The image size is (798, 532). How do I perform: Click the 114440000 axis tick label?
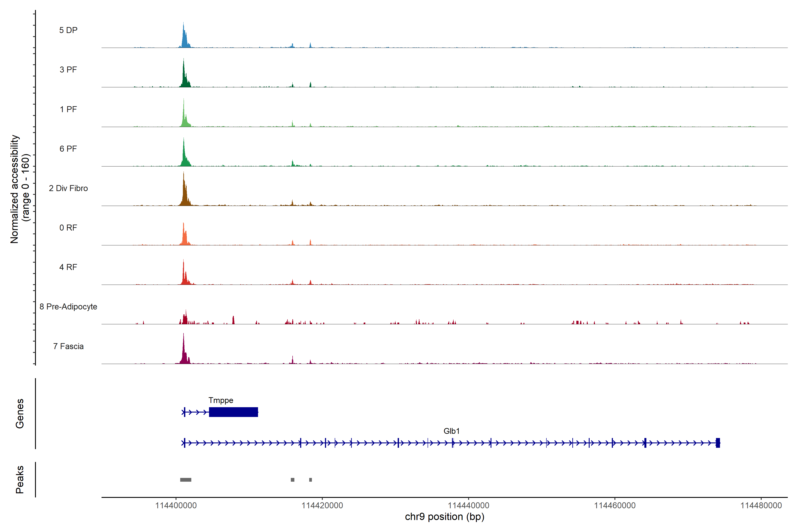pyautogui.click(x=469, y=506)
